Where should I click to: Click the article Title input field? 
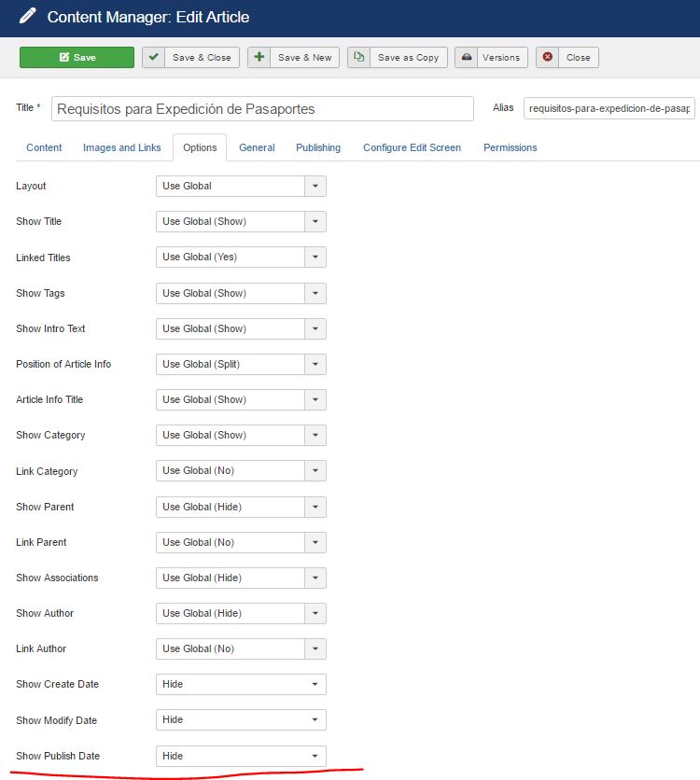(262, 108)
